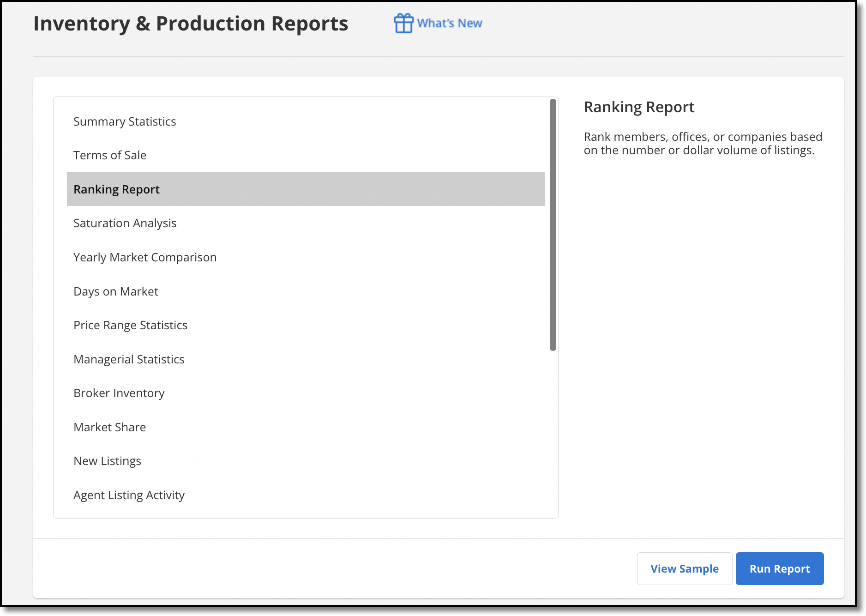This screenshot has width=866, height=616.
Task: Select the highlighted Ranking Report row
Action: coord(306,189)
